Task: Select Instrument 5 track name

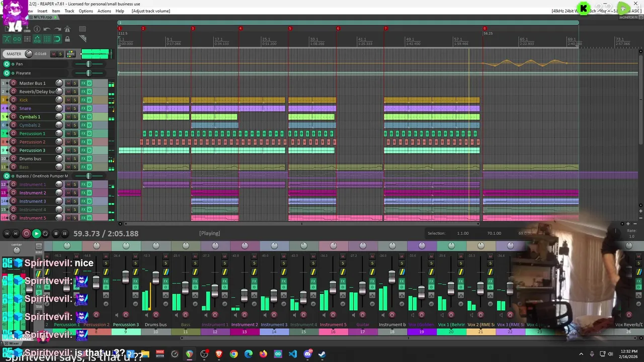Action: click(x=33, y=218)
